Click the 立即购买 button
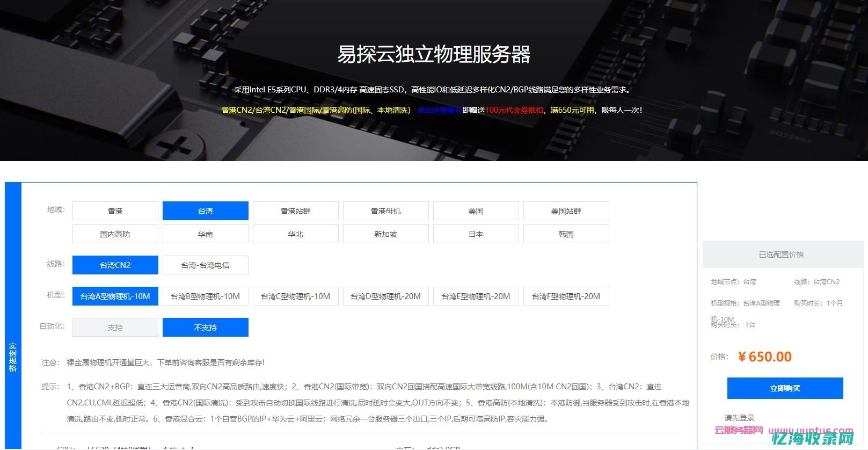 pos(785,388)
